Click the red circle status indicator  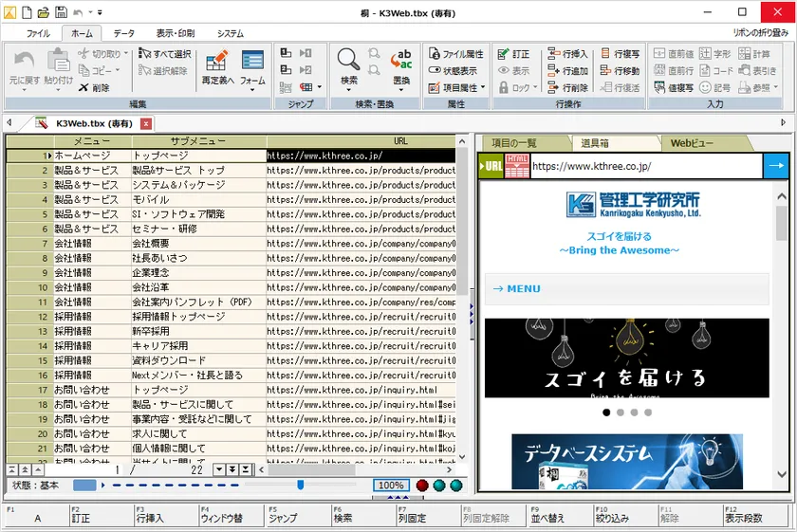click(422, 486)
